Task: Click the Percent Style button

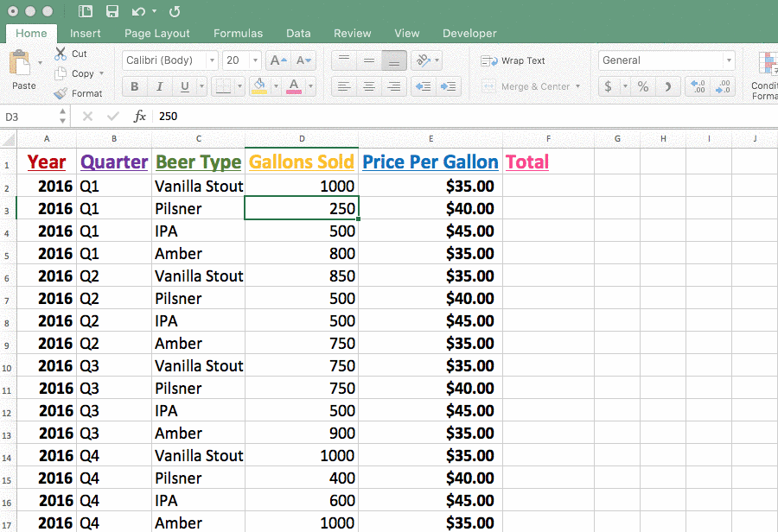Action: pos(642,86)
